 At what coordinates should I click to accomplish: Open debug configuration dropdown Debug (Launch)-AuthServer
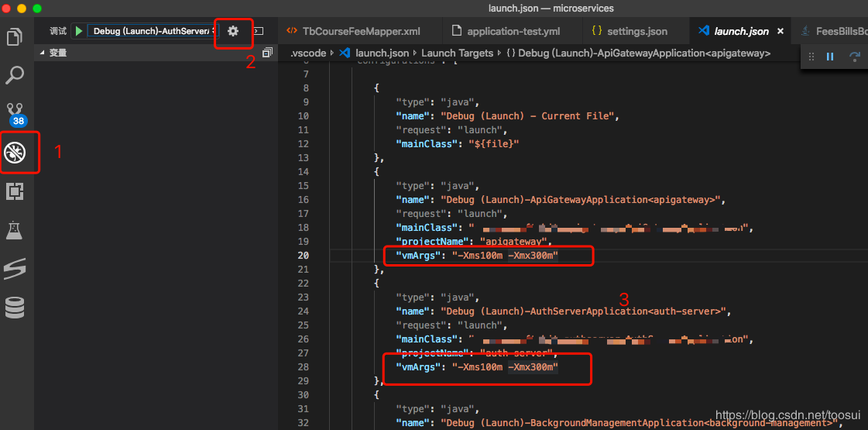click(153, 32)
